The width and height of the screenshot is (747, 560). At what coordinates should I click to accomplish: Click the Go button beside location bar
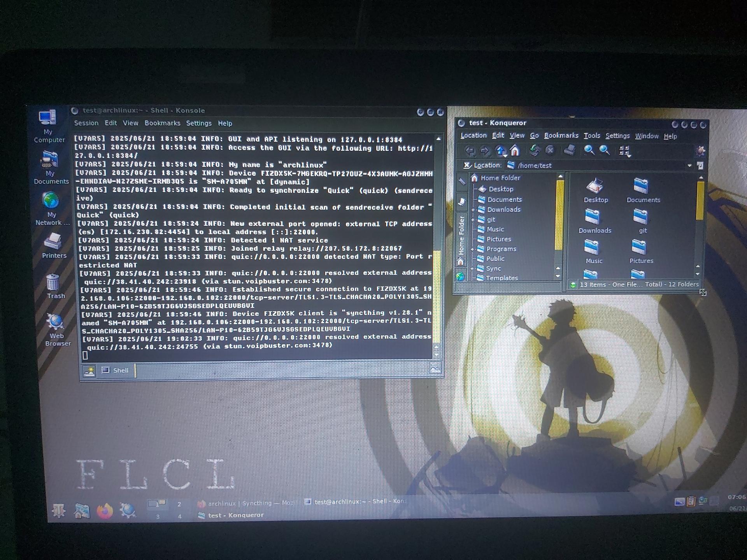click(700, 166)
